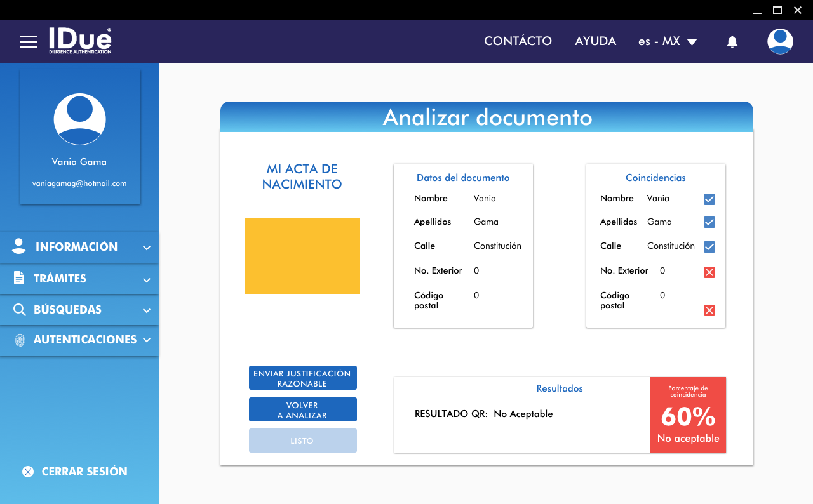Image resolution: width=813 pixels, height=504 pixels.
Task: Expand the Autenticaciones section chevron
Action: click(x=147, y=340)
